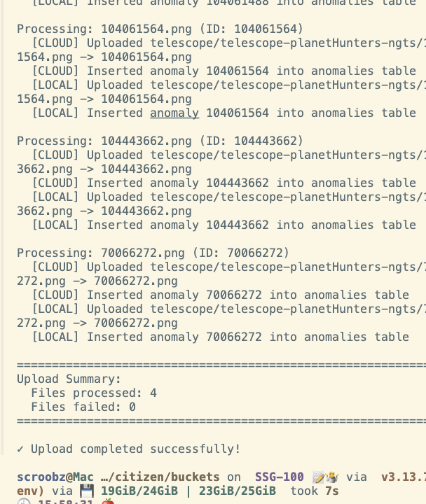The image size is (426, 504).
Task: Click the "Processing: 70066272.png" line
Action: coord(153,253)
